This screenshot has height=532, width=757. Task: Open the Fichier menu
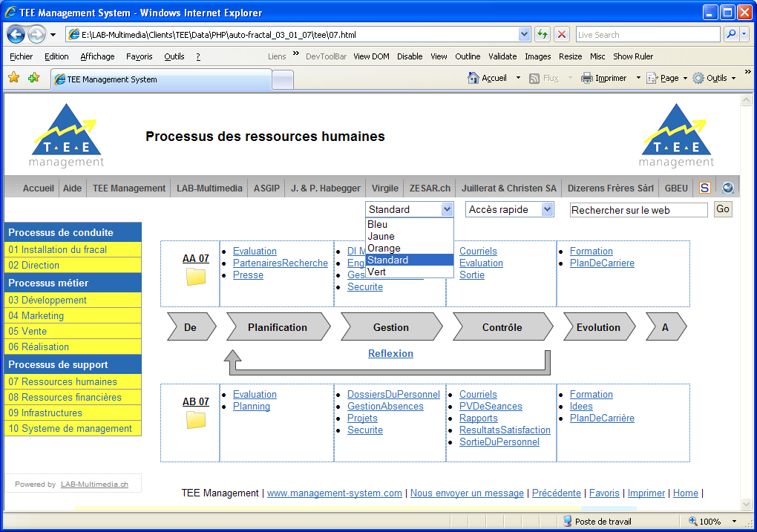(22, 56)
